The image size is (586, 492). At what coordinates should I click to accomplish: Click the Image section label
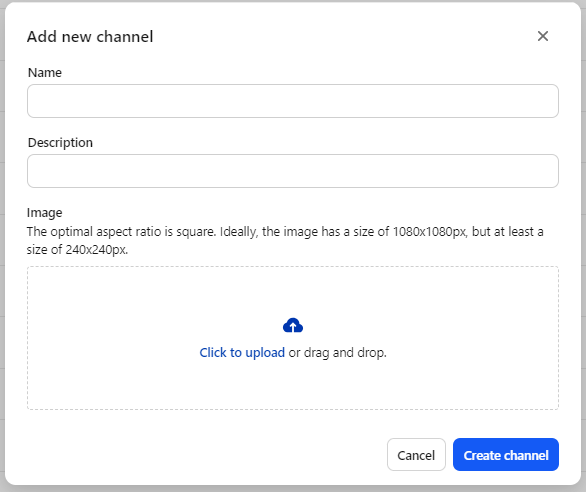click(44, 213)
